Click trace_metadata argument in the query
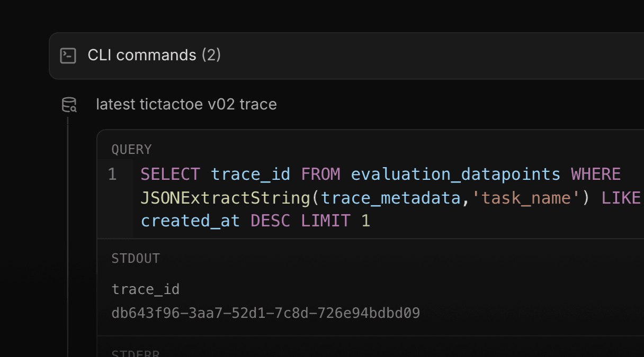 (x=392, y=198)
